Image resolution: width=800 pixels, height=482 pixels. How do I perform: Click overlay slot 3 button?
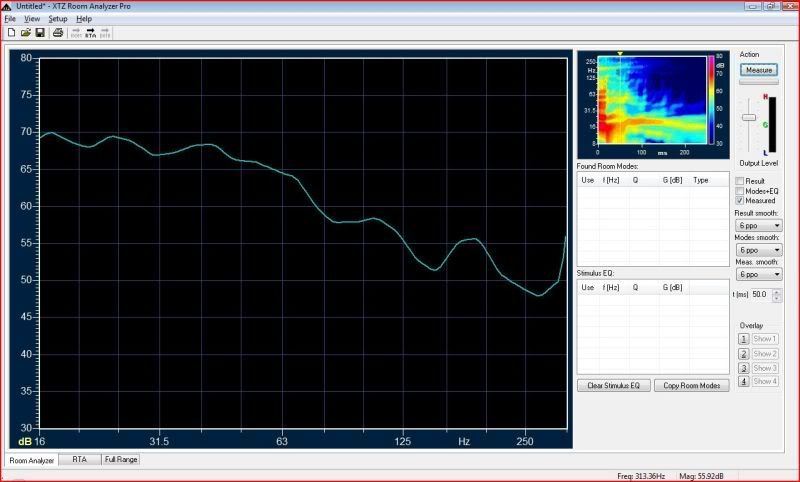pos(743,367)
